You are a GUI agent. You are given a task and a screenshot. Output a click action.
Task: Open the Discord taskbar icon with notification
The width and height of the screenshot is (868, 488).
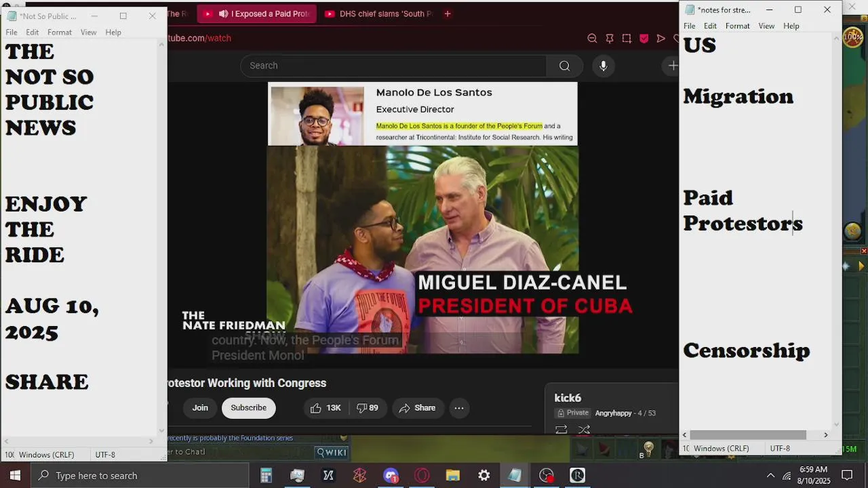[x=391, y=475]
